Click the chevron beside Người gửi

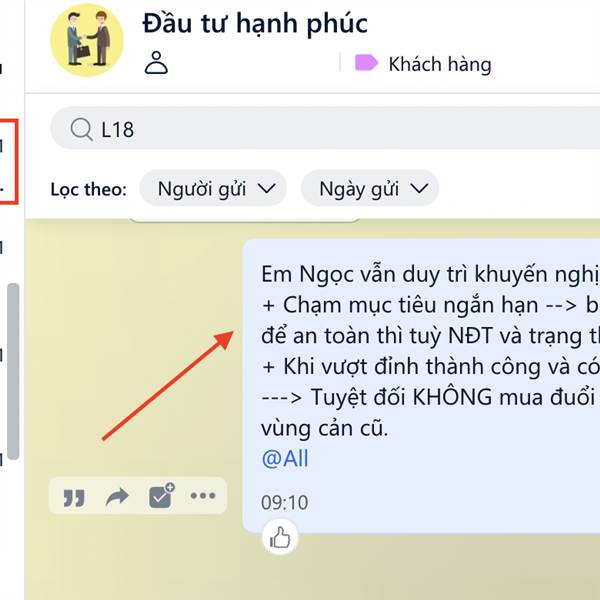point(266,188)
